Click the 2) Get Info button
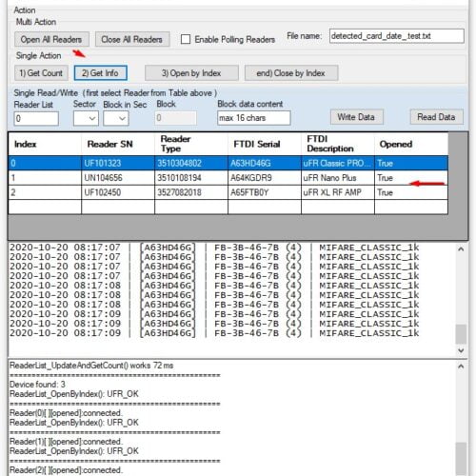 coord(101,73)
